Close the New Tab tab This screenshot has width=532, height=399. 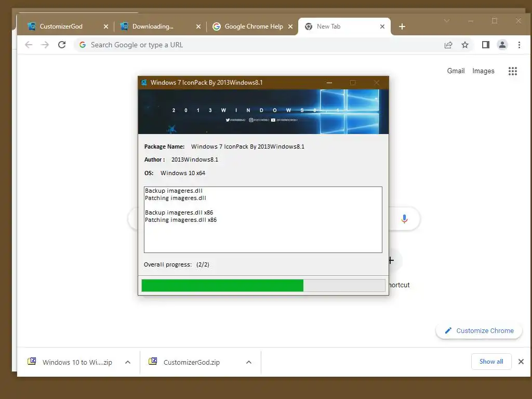[x=382, y=26]
